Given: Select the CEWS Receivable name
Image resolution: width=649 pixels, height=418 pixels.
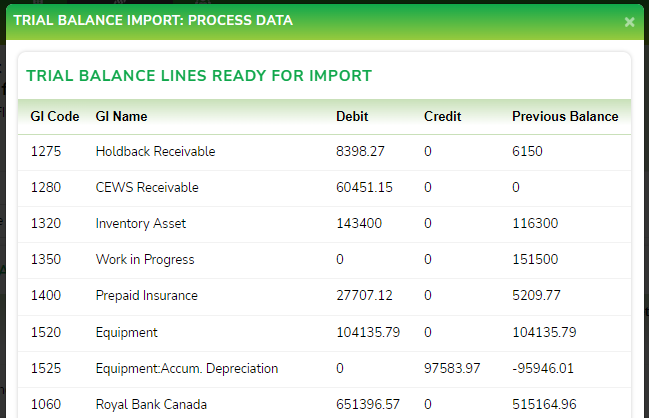Looking at the screenshot, I should coord(147,187).
